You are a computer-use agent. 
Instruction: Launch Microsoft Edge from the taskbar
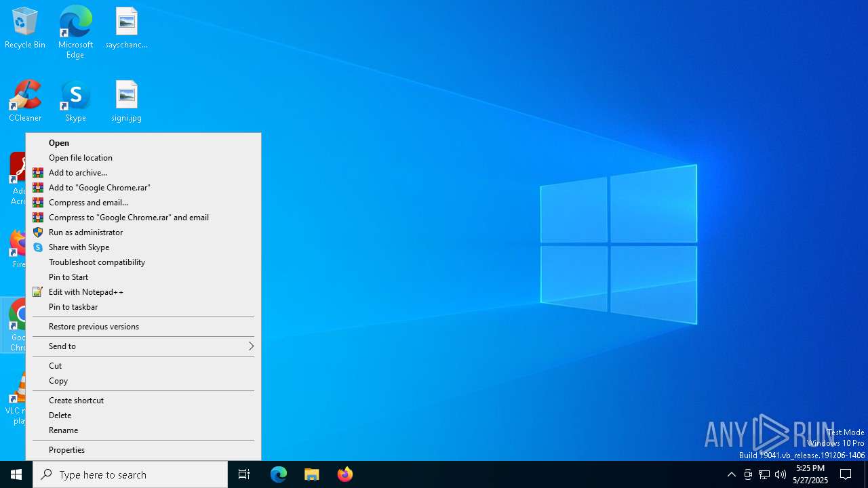[x=279, y=474]
